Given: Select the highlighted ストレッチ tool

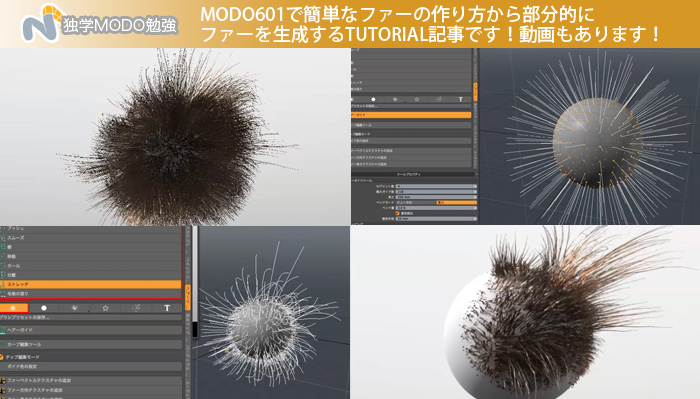Looking at the screenshot, I should coord(91,284).
